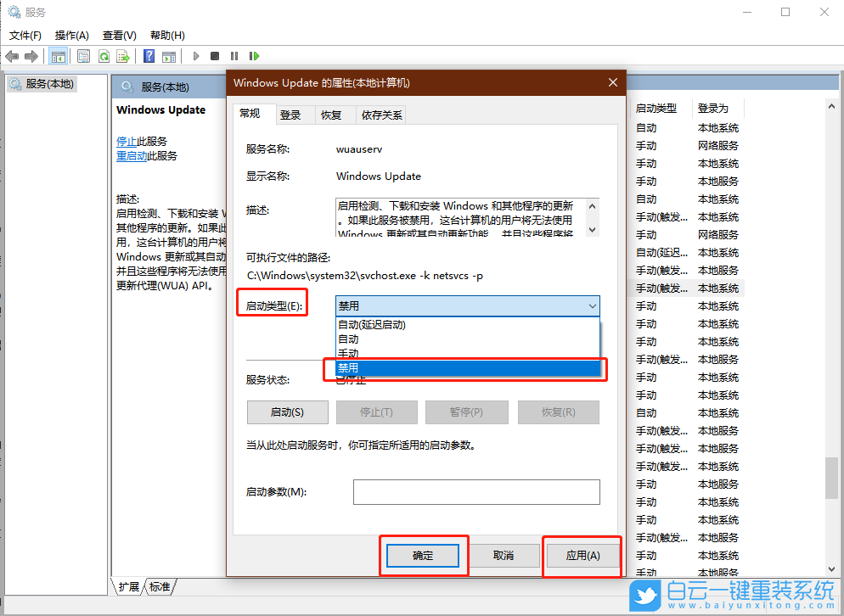
Task: Pause the service with the pause icon
Action: [x=234, y=56]
